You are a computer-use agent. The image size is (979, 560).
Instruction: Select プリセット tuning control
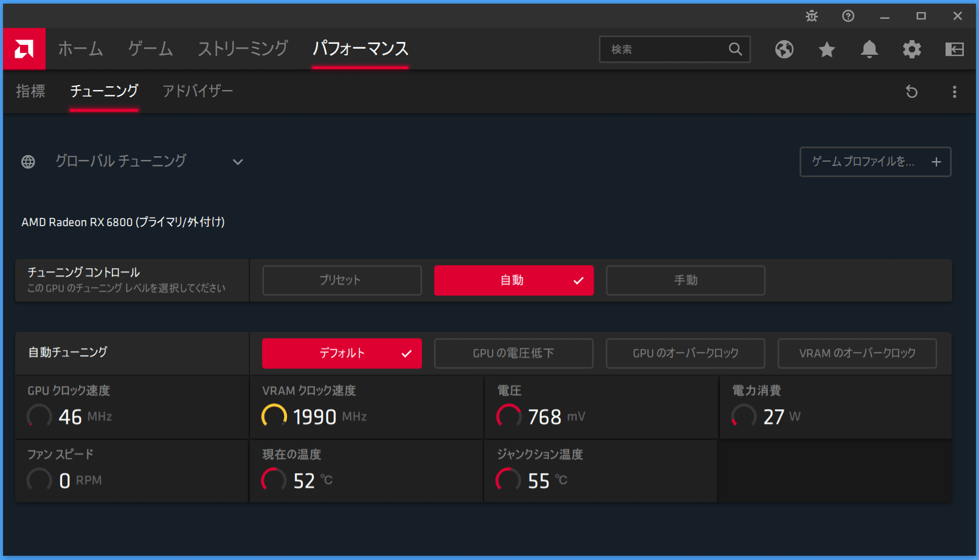[342, 280]
